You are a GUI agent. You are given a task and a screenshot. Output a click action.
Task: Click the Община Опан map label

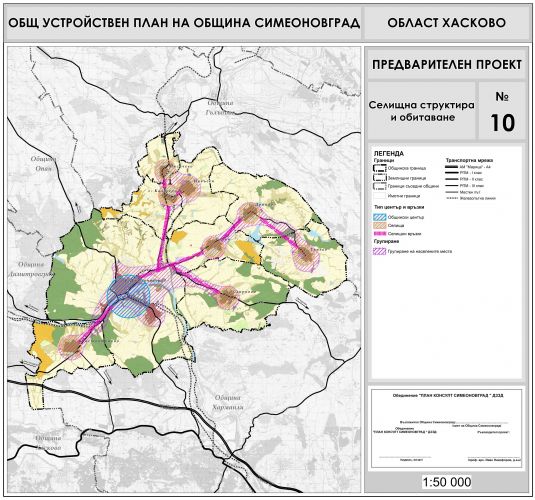pyautogui.click(x=43, y=164)
